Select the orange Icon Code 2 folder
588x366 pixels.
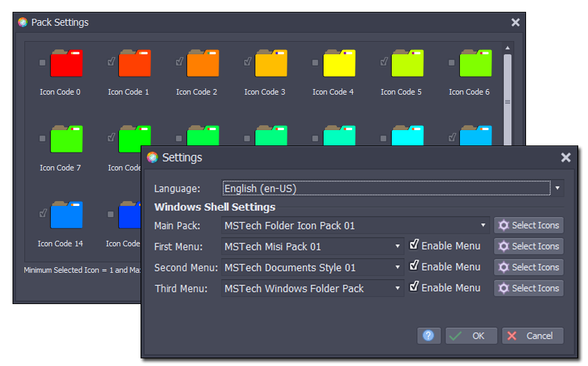202,63
